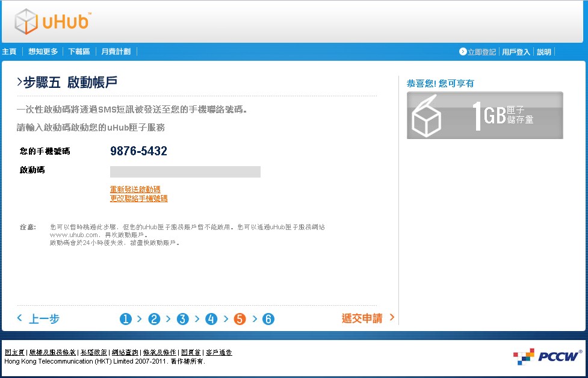Click the 1GB 匣子儲存量 banner
The height and width of the screenshot is (378, 588).
tap(485, 115)
